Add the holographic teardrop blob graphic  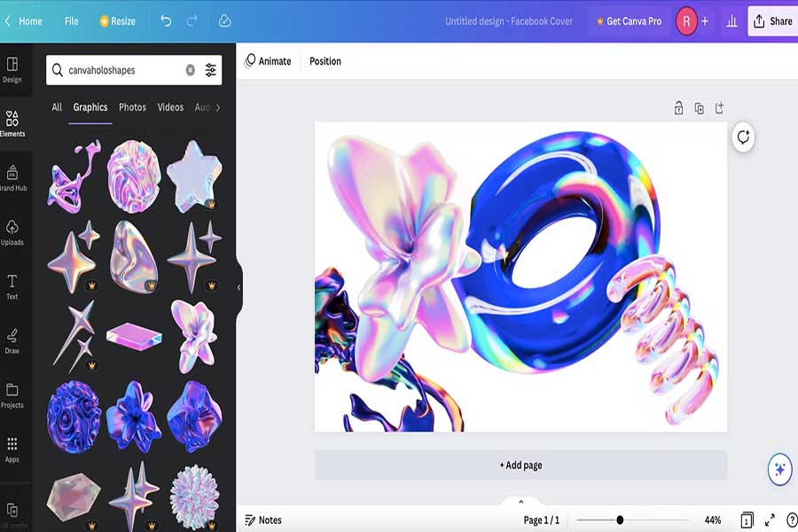pos(134,256)
